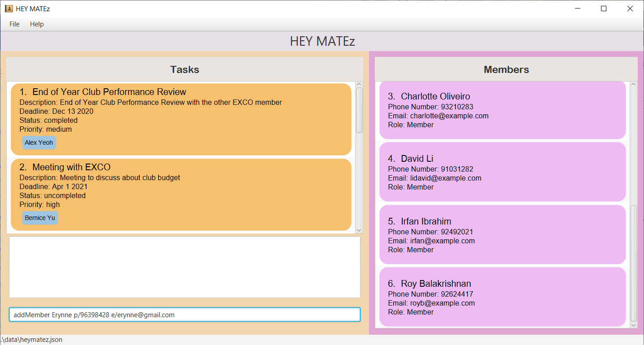The height and width of the screenshot is (345, 644).
Task: Select member Roy Balakrishnan name
Action: (436, 284)
